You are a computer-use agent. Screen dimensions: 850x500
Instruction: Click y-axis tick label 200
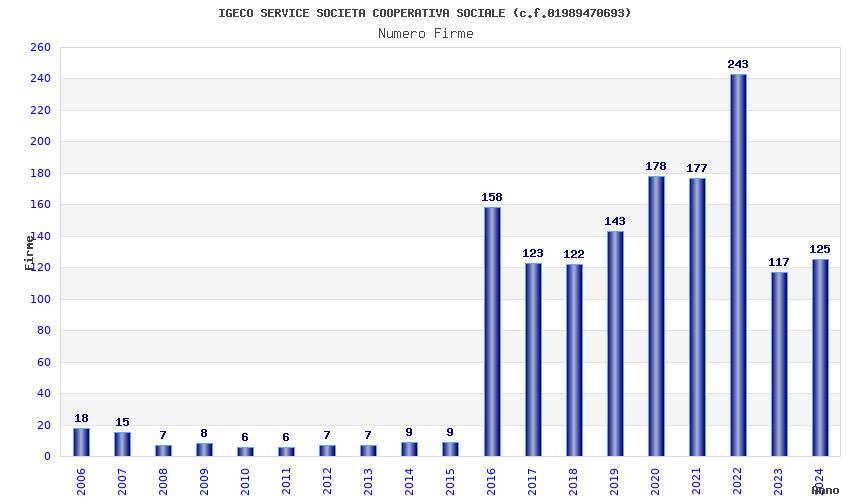click(x=41, y=142)
